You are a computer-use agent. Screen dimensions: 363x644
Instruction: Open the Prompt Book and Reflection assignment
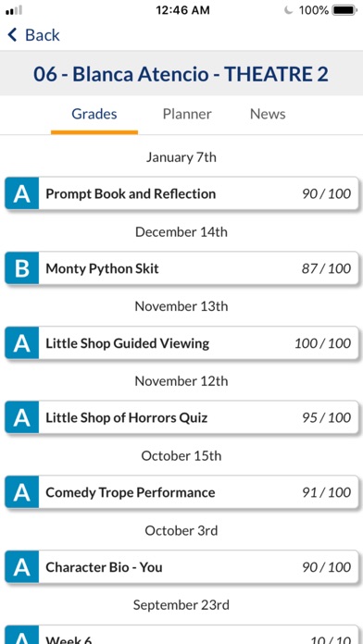(x=181, y=193)
